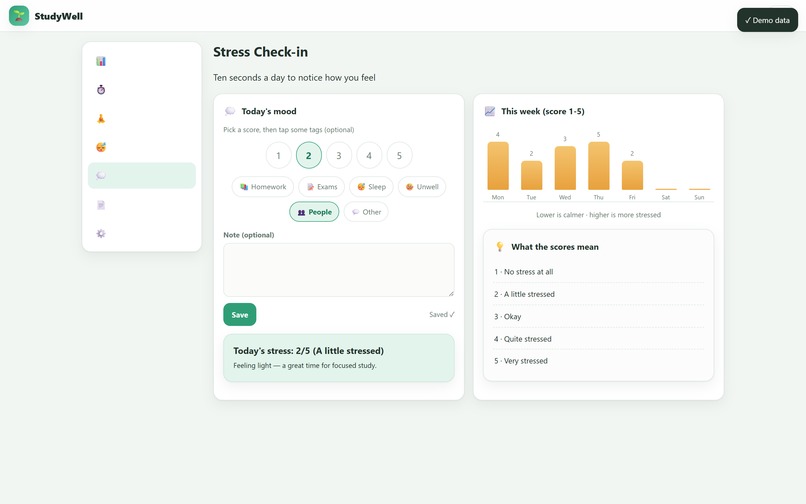Screen dimensions: 806x504
Task: Click the StudyWell brand name
Action: pos(59,16)
